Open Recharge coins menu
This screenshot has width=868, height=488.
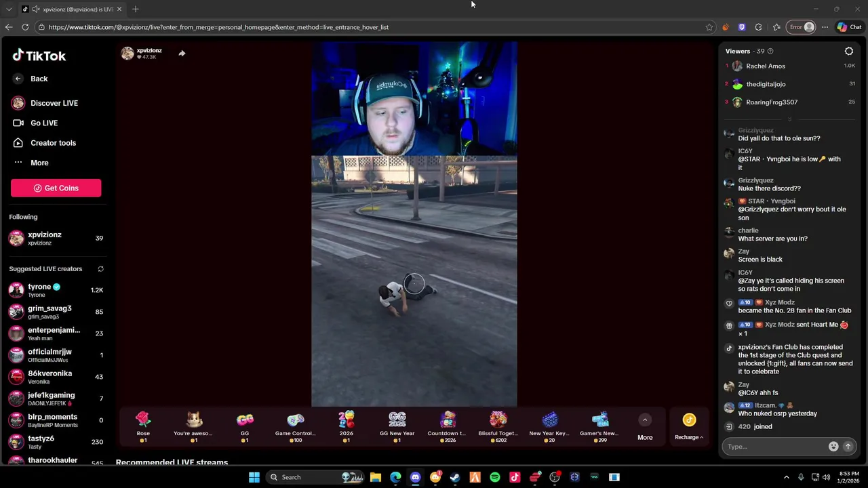pos(689,427)
